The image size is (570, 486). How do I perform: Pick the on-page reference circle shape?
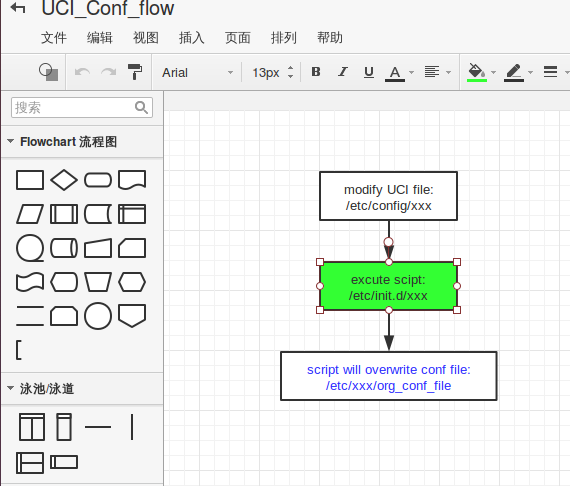tap(98, 316)
